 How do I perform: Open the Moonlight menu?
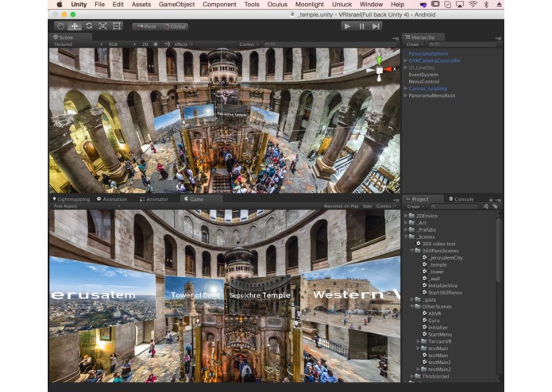pos(310,5)
